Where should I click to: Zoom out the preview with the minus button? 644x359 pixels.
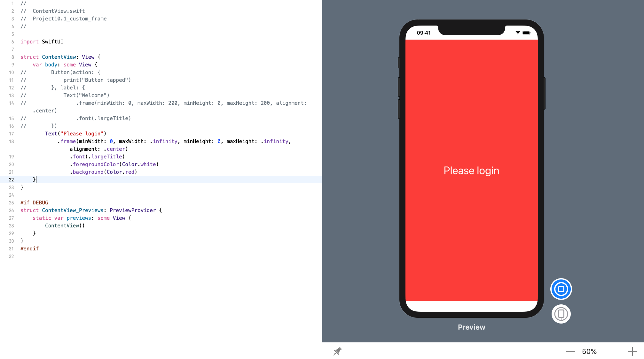coord(570,351)
